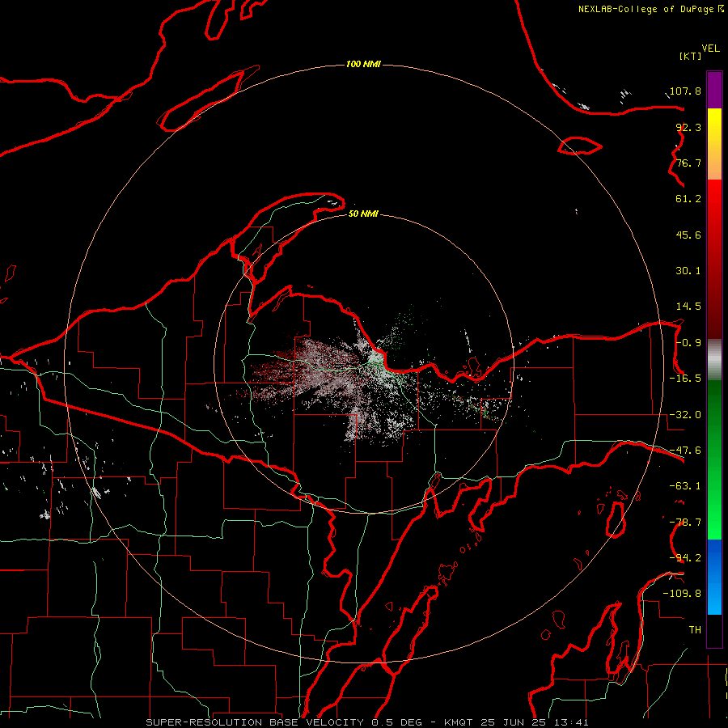Click the 107.8 legend value
The image size is (728, 728).
tap(685, 91)
